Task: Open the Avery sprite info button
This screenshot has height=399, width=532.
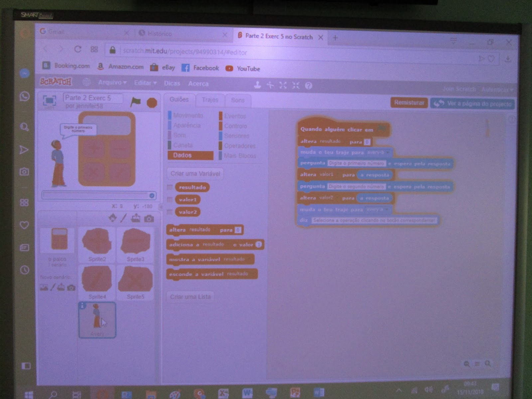Action: (x=82, y=306)
